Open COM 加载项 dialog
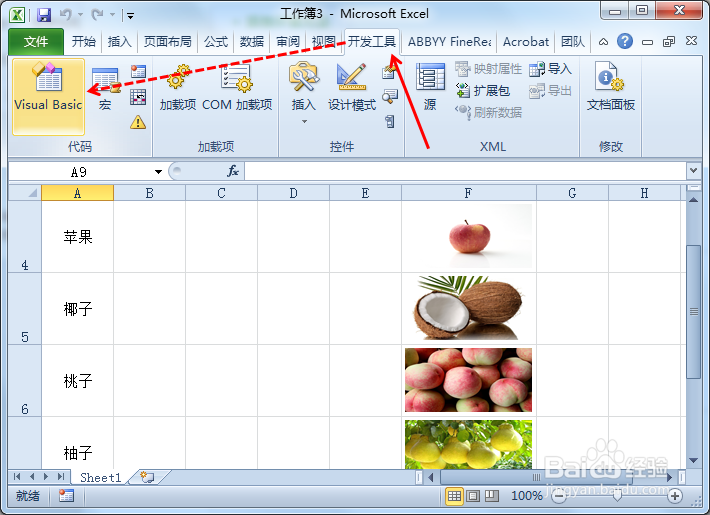 pos(237,89)
